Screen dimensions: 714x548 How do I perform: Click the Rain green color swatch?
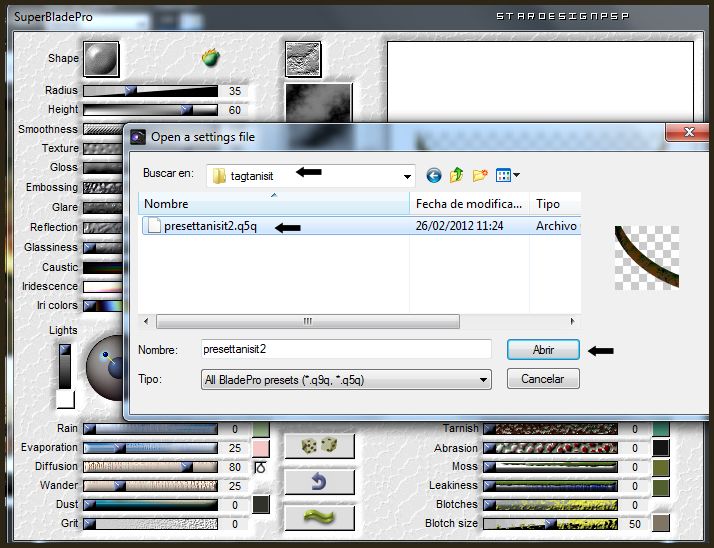coord(261,429)
